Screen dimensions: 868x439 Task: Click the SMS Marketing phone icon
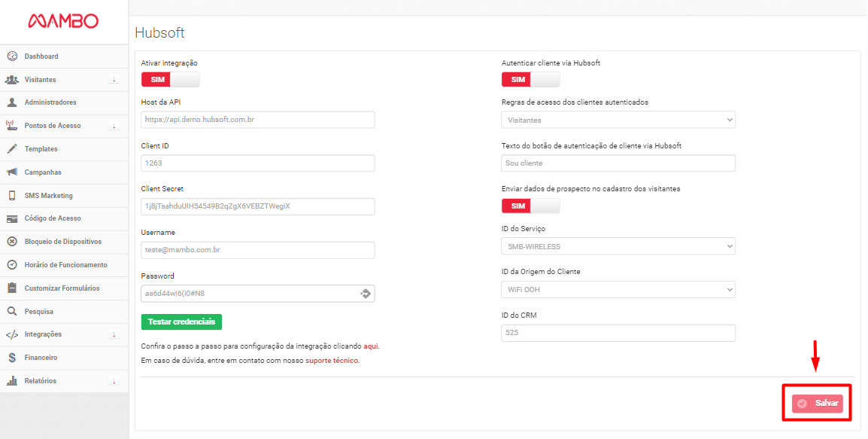(x=11, y=196)
